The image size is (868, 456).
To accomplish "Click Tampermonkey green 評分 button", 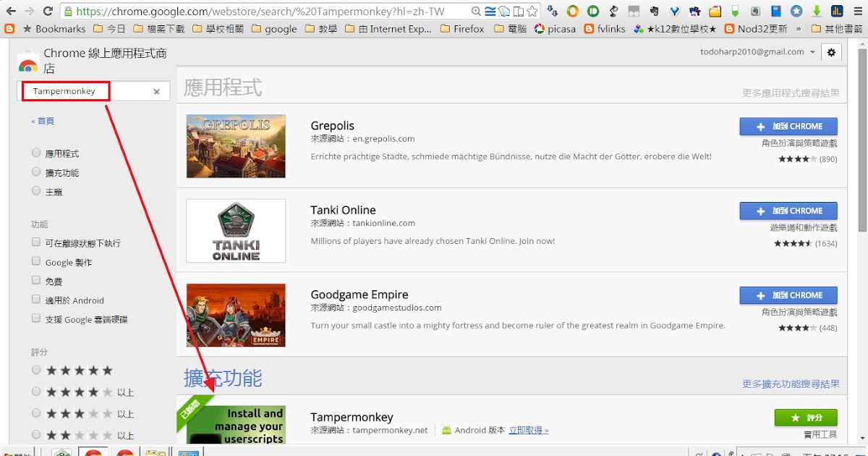I will tap(806, 418).
